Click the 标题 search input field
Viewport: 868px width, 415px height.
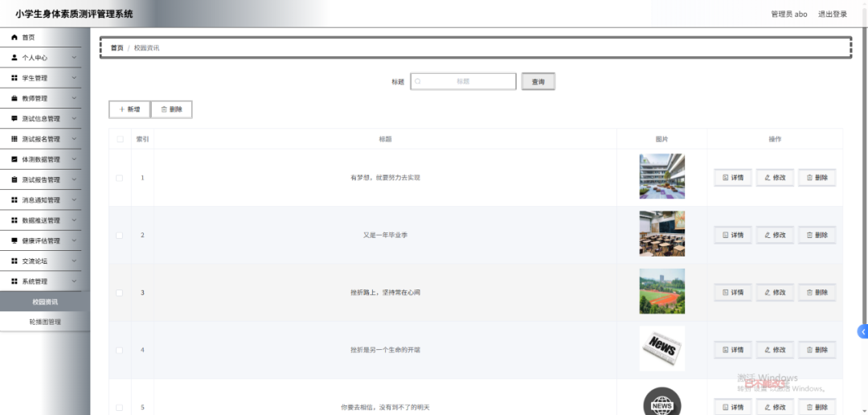pyautogui.click(x=464, y=81)
